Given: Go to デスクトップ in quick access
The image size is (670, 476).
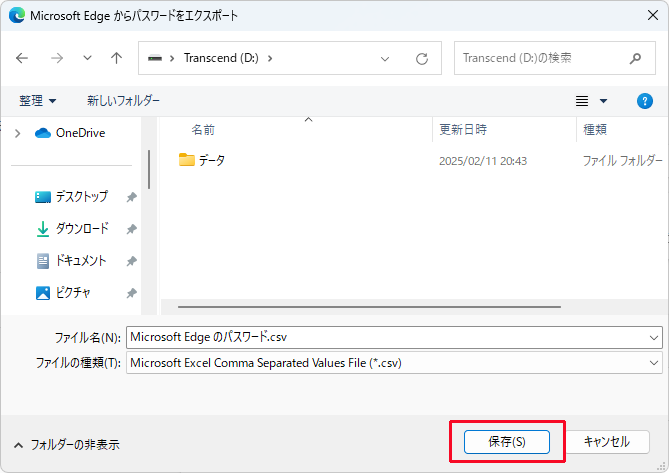Looking at the screenshot, I should click(x=81, y=197).
